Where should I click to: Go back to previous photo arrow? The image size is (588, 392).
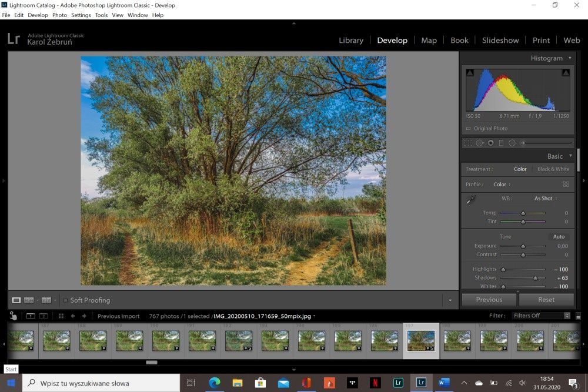click(73, 316)
